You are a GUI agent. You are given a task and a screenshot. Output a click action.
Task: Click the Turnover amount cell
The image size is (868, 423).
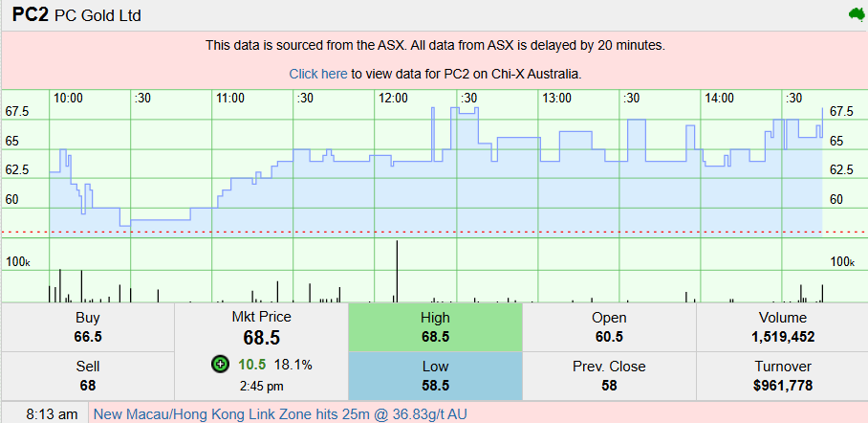point(782,376)
